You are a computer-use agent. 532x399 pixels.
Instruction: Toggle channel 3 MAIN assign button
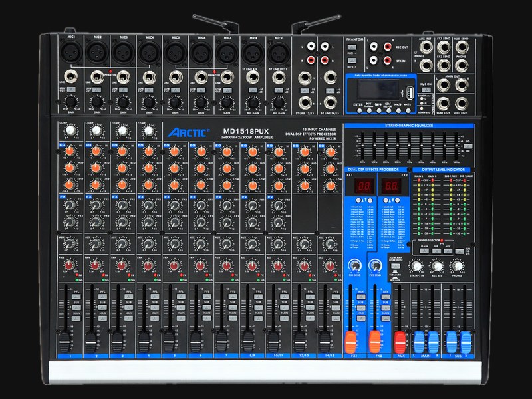click(x=128, y=319)
